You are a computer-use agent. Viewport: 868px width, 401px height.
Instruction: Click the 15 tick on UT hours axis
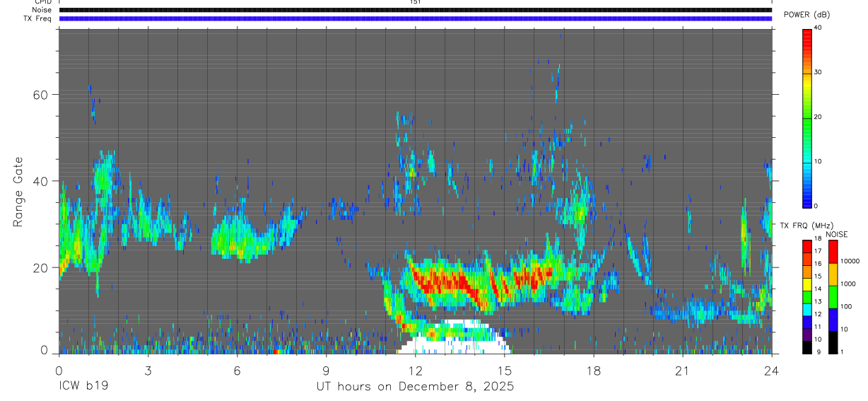(x=505, y=370)
